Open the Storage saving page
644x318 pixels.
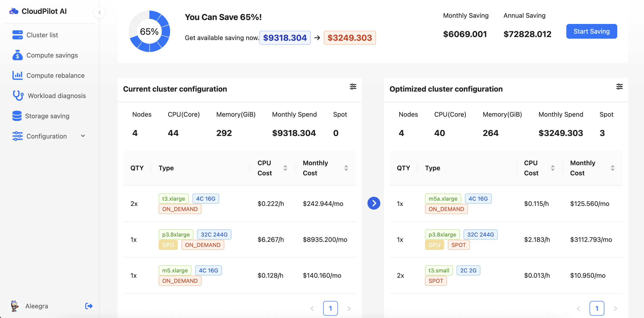47,116
